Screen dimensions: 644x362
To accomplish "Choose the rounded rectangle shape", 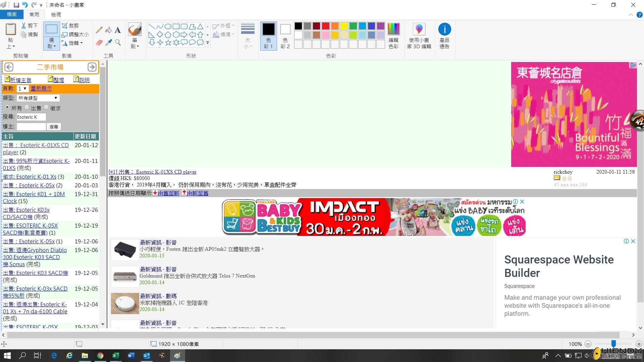I will point(184,26).
